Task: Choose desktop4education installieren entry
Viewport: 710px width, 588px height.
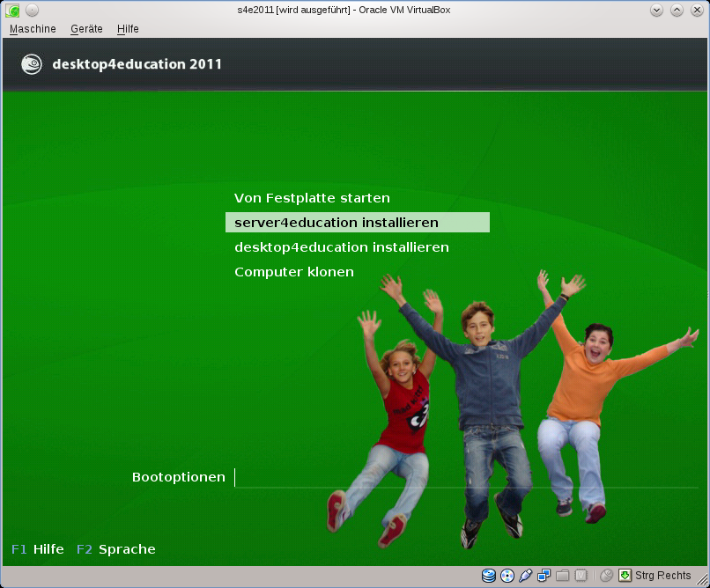Action: point(342,247)
